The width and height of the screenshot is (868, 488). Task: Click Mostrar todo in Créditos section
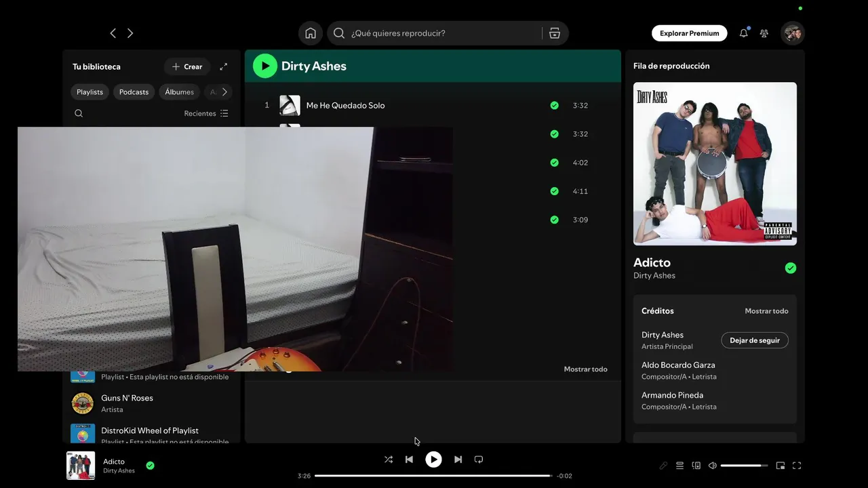(x=766, y=311)
